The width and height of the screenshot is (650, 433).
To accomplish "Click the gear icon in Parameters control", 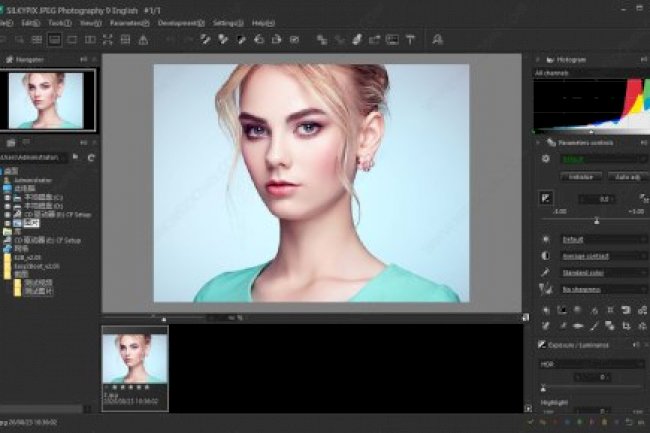I will (x=545, y=159).
